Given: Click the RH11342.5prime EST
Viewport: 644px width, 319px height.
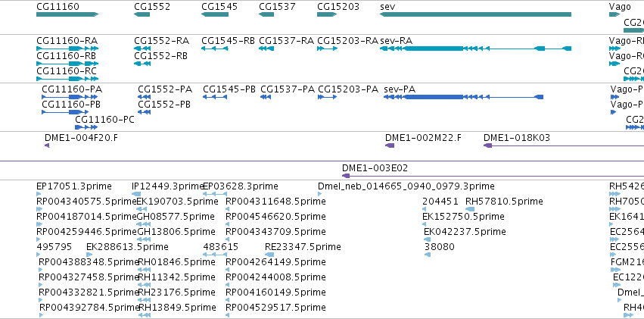Looking at the screenshot, I should point(144,286).
